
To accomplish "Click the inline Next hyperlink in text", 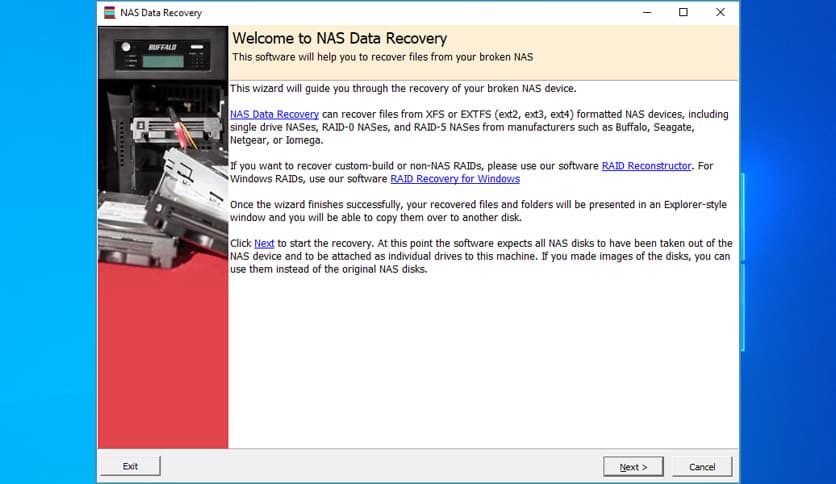I will [x=264, y=243].
